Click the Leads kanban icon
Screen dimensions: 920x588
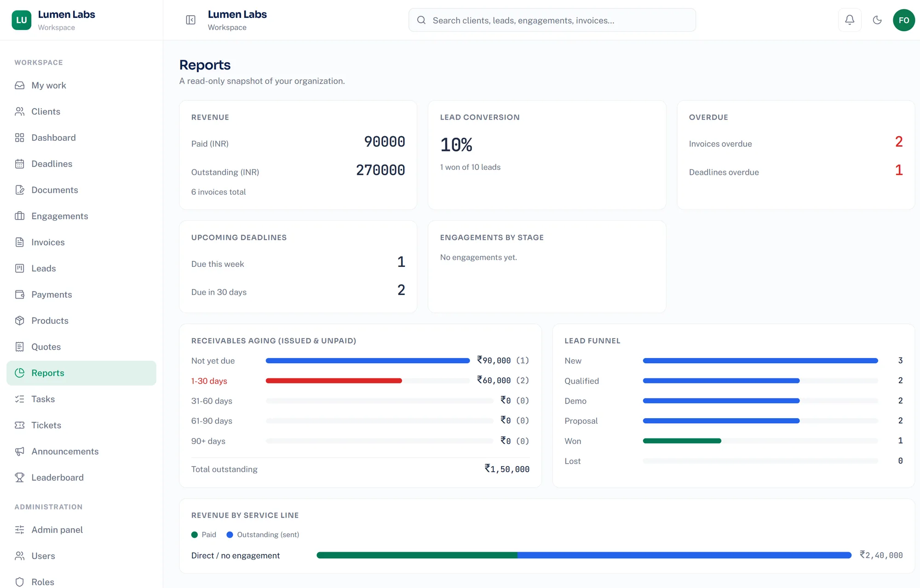pyautogui.click(x=19, y=269)
